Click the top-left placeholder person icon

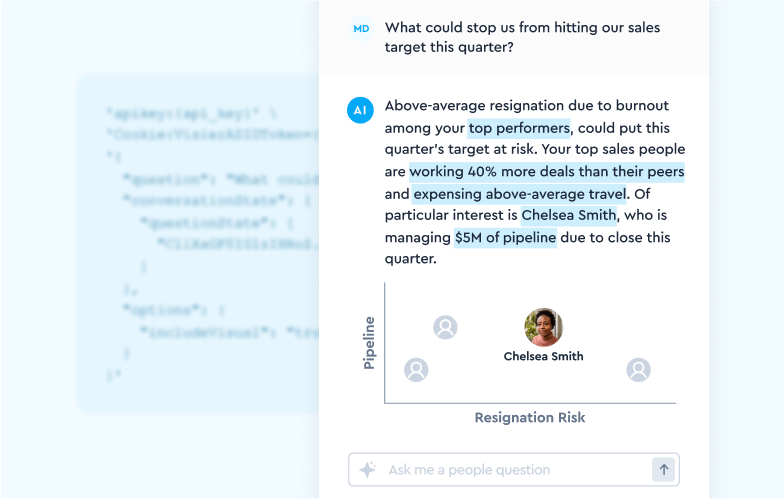point(445,327)
